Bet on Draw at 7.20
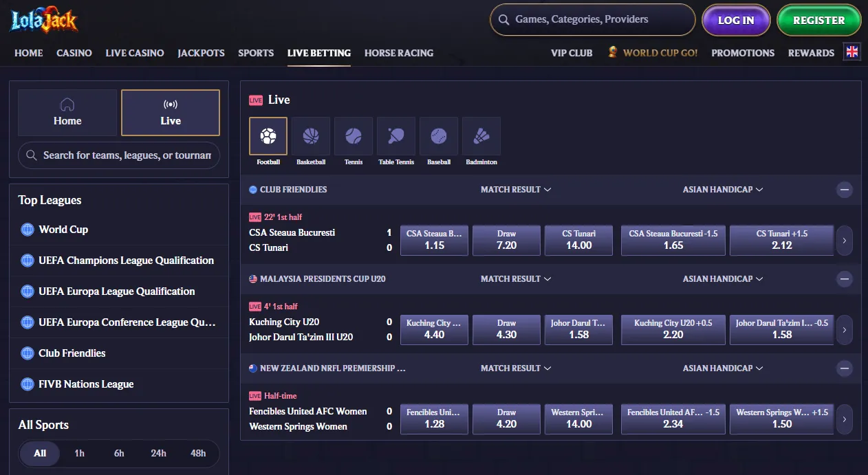Image resolution: width=868 pixels, height=475 pixels. pos(507,241)
